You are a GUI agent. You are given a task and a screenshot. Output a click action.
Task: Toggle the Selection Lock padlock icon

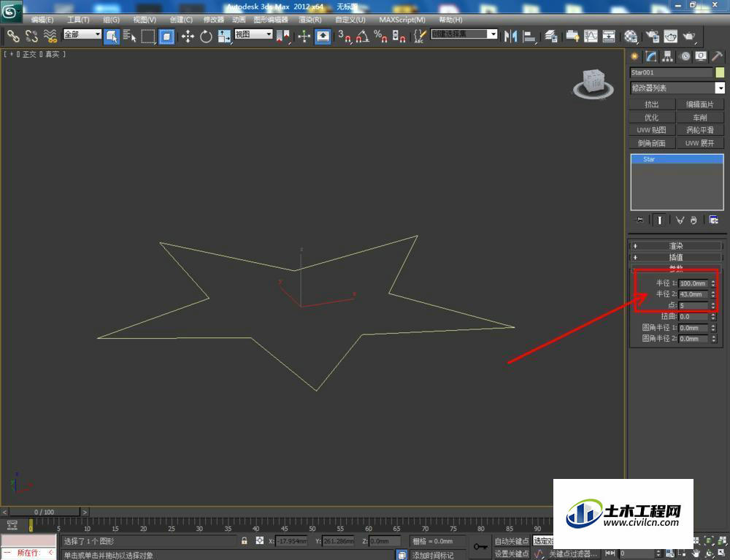point(244,541)
